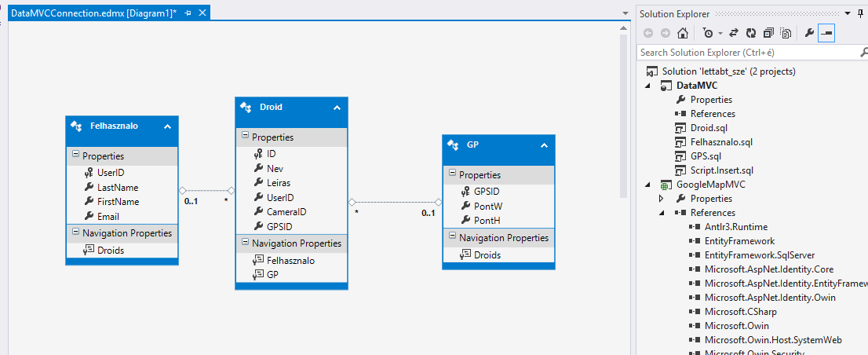The width and height of the screenshot is (868, 355).
Task: Open Script.Insert.sql in Solution Explorer
Action: coord(722,170)
